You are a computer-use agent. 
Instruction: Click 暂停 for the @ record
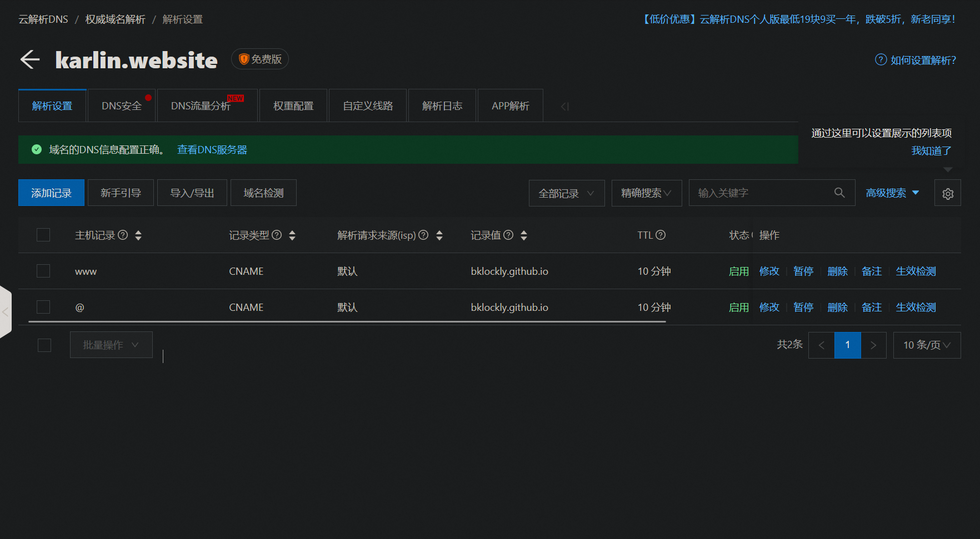pyautogui.click(x=803, y=307)
